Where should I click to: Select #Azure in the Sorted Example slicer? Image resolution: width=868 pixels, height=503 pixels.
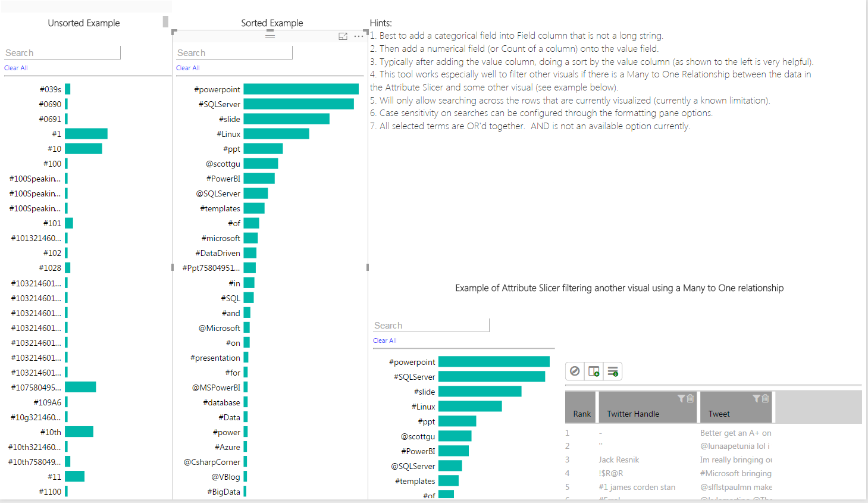(x=227, y=447)
